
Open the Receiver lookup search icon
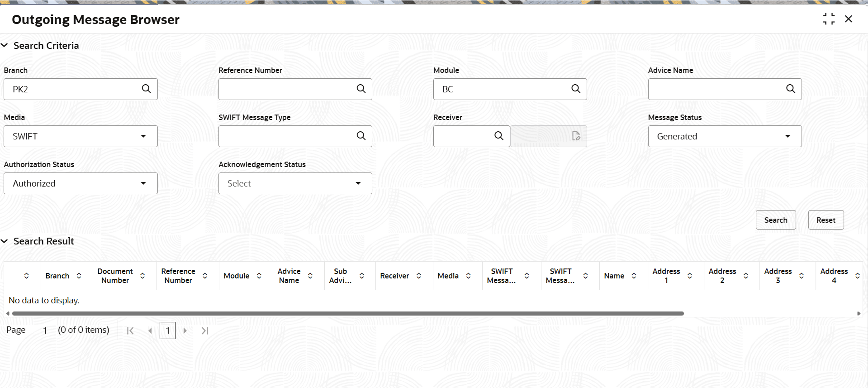tap(499, 136)
